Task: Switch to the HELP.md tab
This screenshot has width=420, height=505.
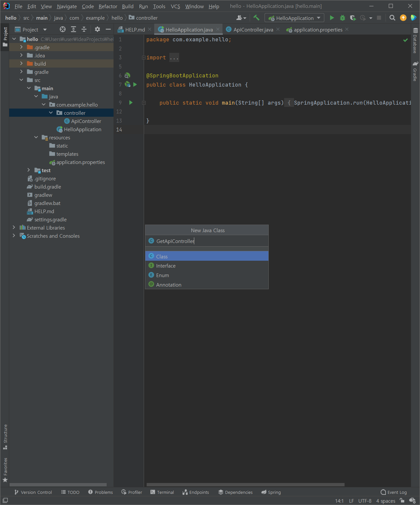Action: 135,30
